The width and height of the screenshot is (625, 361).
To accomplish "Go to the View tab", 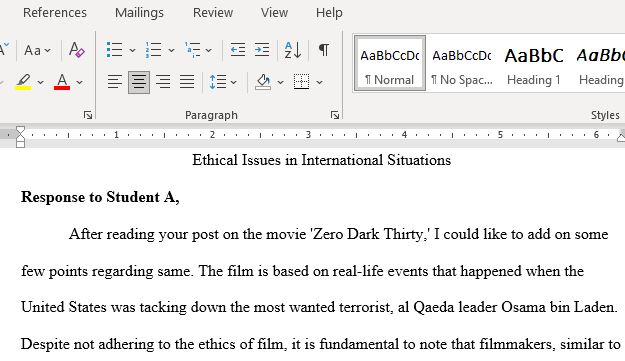I will 274,13.
